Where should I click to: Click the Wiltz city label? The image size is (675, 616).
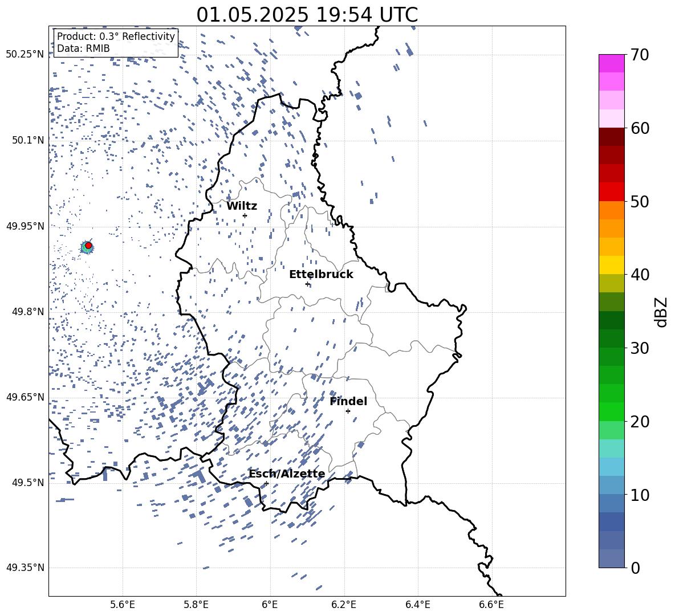(x=242, y=206)
